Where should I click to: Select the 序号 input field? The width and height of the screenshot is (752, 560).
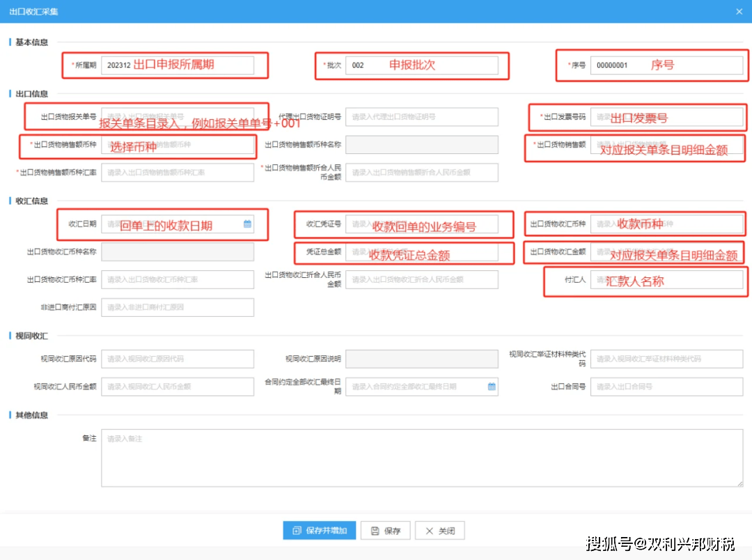point(666,65)
